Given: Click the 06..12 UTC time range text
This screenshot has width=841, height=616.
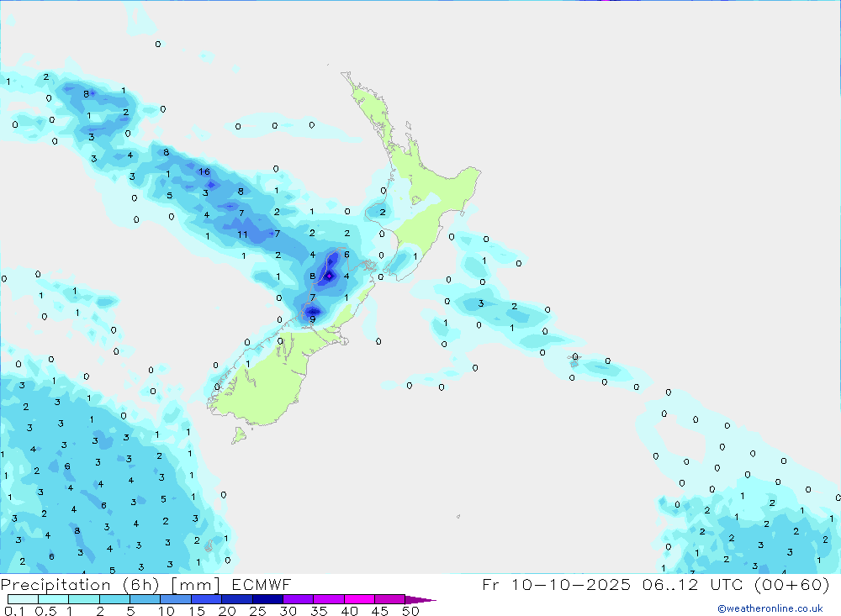Looking at the screenshot, I should (691, 584).
